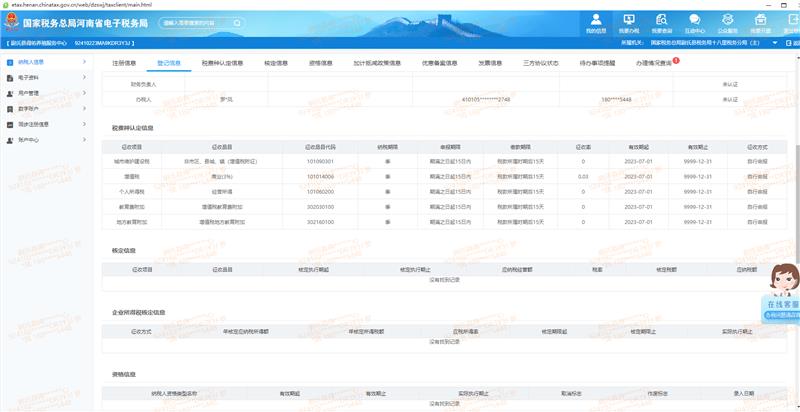800x412 pixels.
Task: Click the top search input field
Action: (x=195, y=22)
